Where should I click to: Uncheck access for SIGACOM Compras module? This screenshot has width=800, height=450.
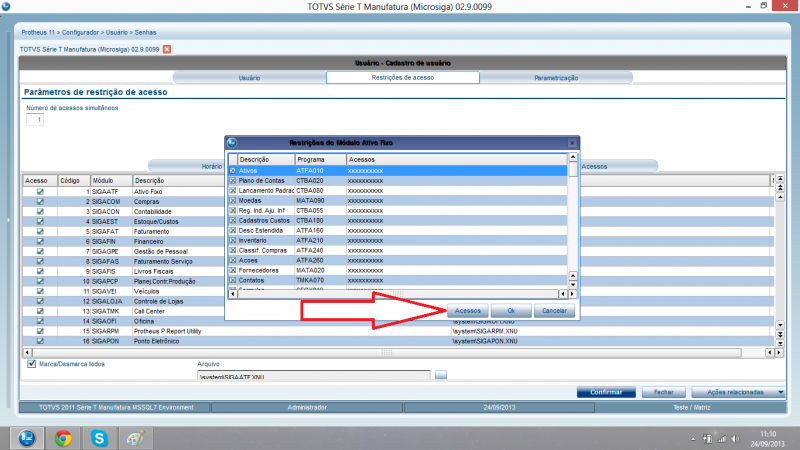[x=40, y=202]
